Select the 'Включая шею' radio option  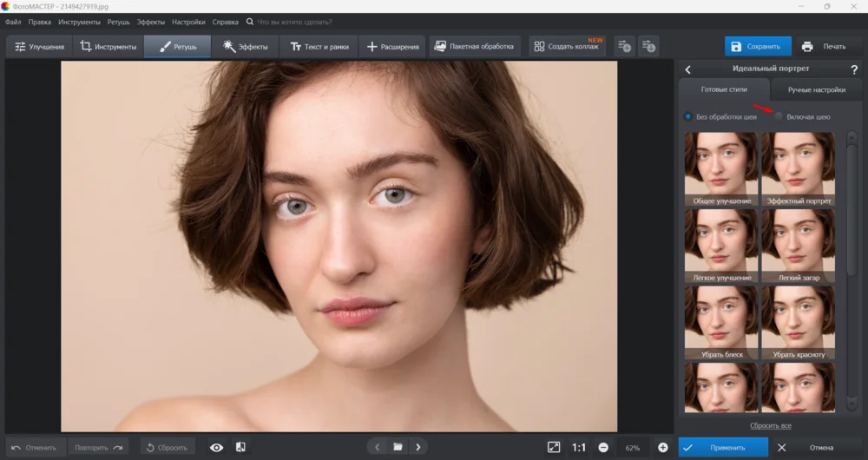point(779,116)
